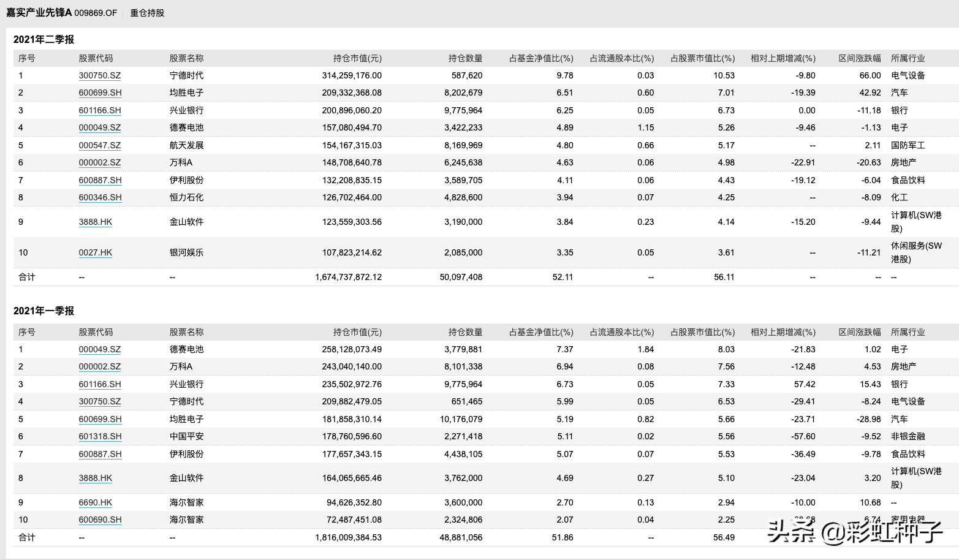Open stock code 6690.HK link
The image size is (959, 560).
[96, 502]
